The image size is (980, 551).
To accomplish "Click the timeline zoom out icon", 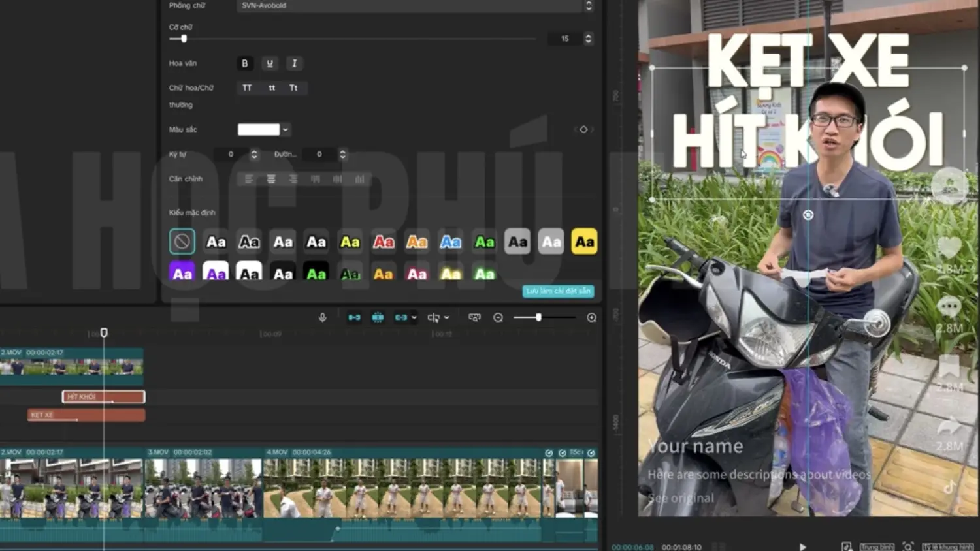I will pyautogui.click(x=498, y=317).
